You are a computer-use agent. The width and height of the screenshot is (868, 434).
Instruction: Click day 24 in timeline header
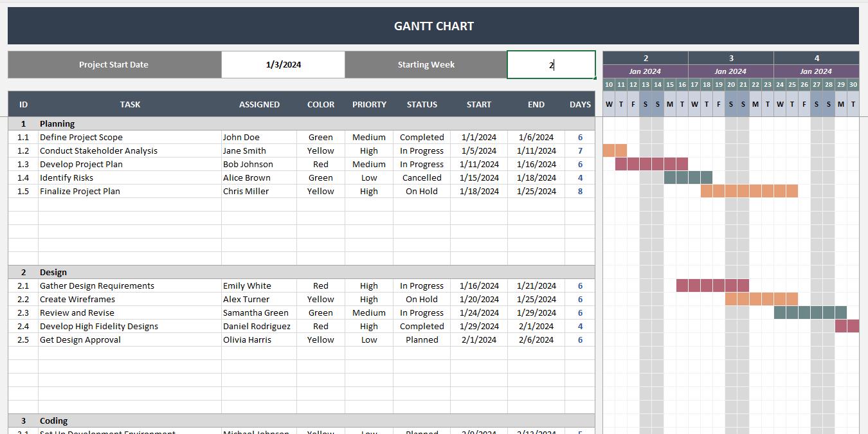(780, 84)
